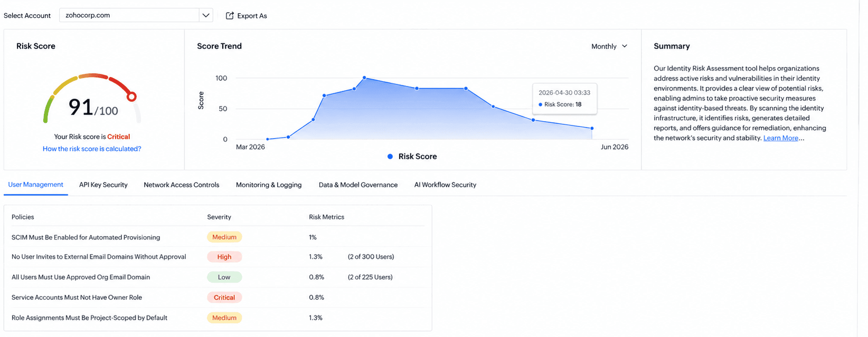Open the Learn More link in Summary

(780, 138)
